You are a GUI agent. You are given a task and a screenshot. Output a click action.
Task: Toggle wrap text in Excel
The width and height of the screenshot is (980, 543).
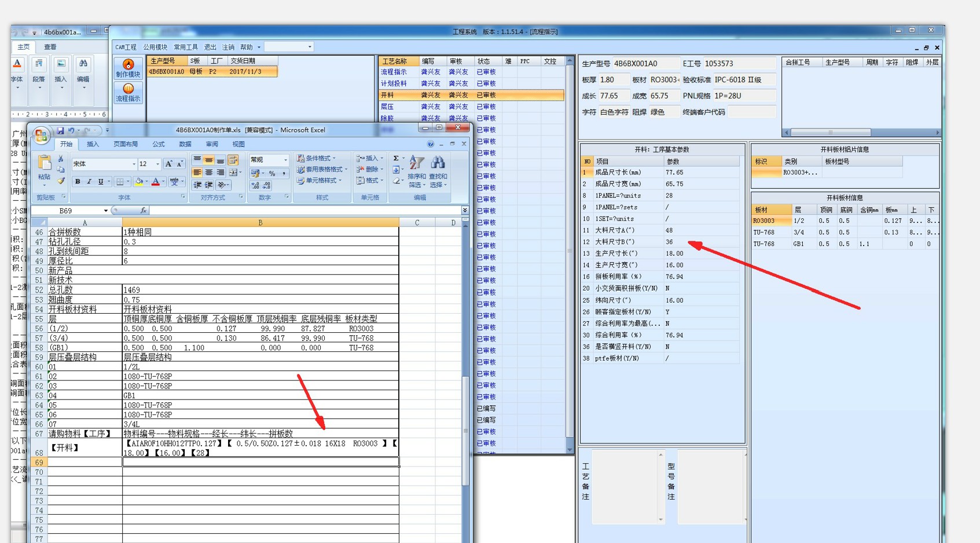[x=233, y=160]
